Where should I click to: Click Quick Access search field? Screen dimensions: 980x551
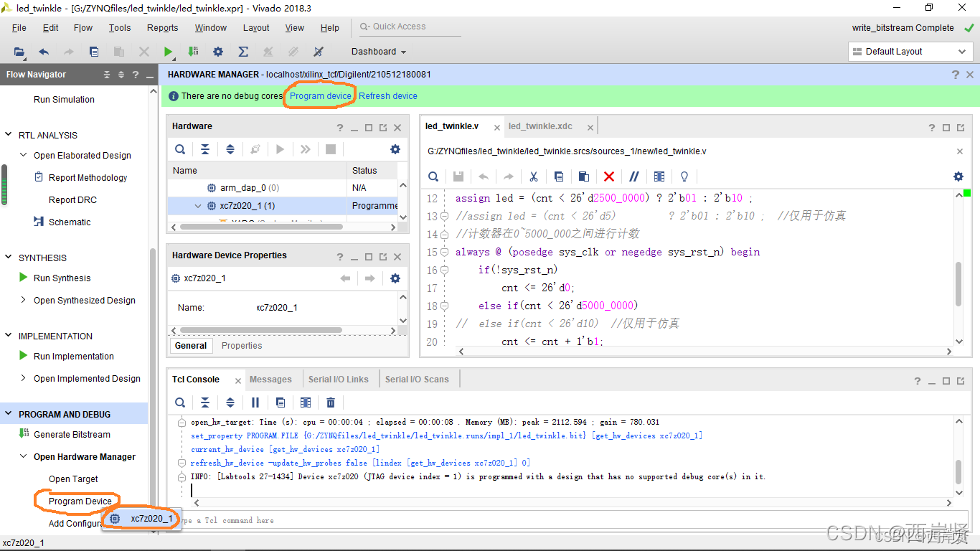(x=410, y=27)
